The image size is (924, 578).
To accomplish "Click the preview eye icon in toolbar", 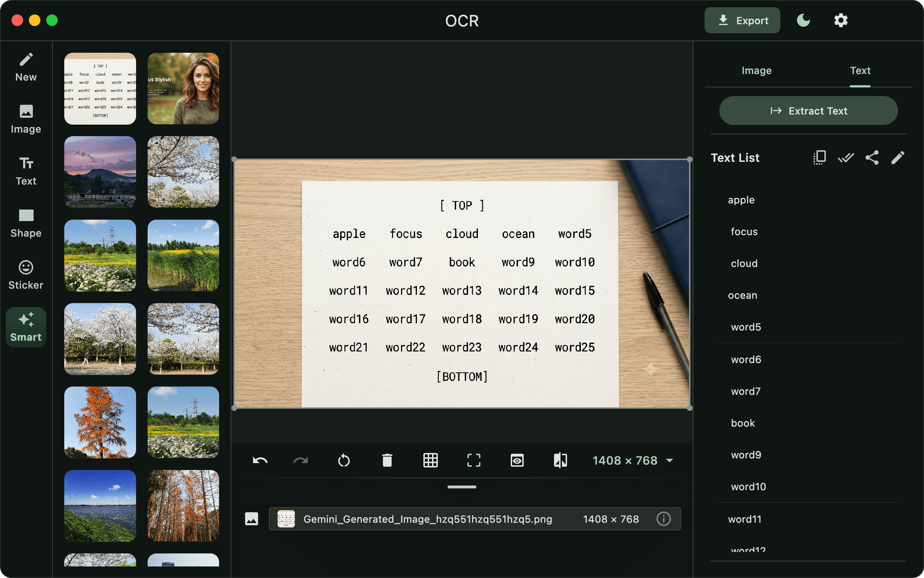I will click(x=517, y=460).
